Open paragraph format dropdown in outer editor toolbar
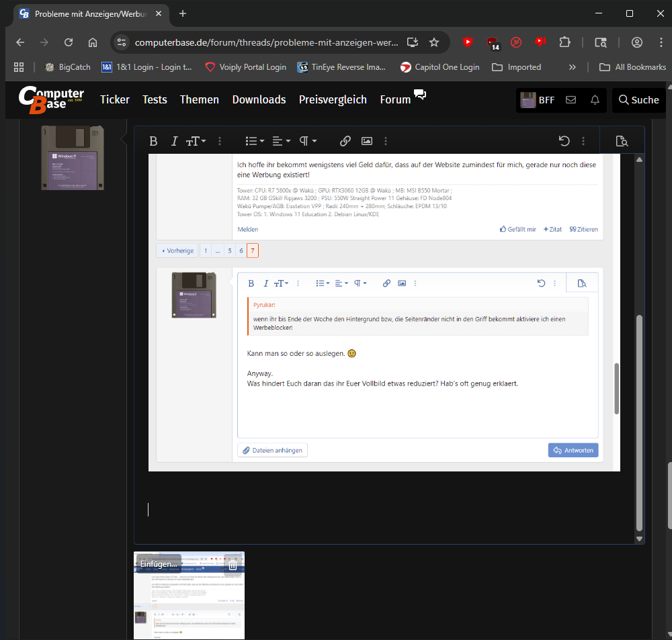 [308, 141]
